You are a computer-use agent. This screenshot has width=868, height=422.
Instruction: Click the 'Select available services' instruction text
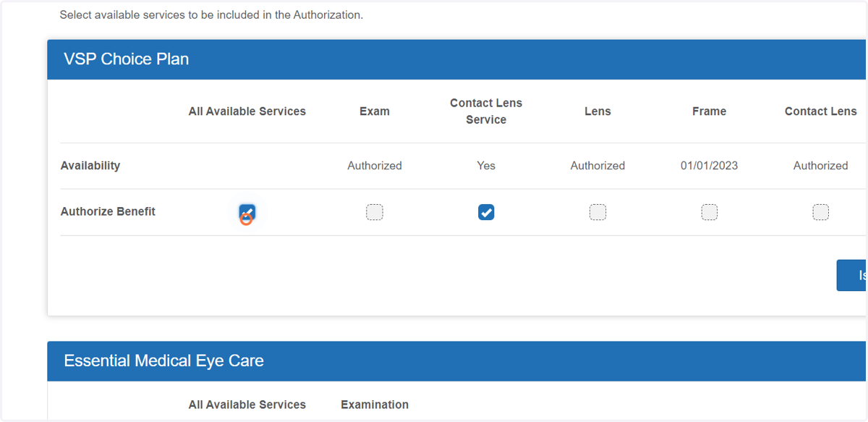211,14
